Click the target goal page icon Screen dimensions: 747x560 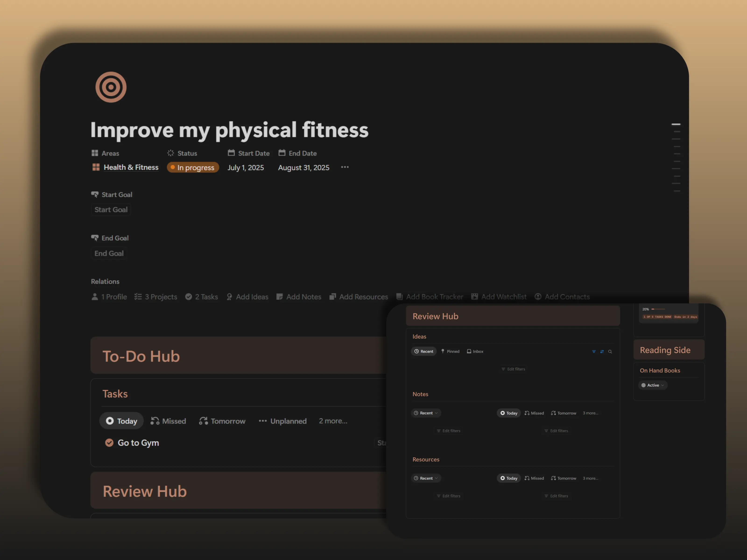(x=111, y=87)
